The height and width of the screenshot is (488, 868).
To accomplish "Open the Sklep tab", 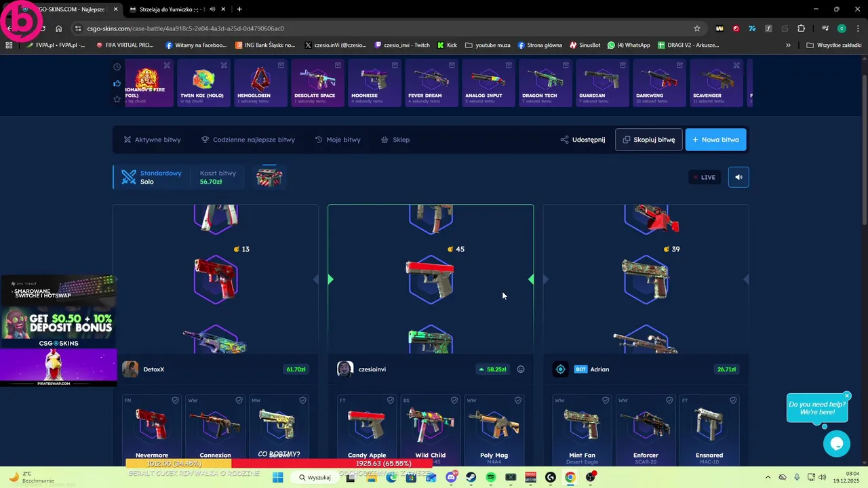I will point(395,140).
